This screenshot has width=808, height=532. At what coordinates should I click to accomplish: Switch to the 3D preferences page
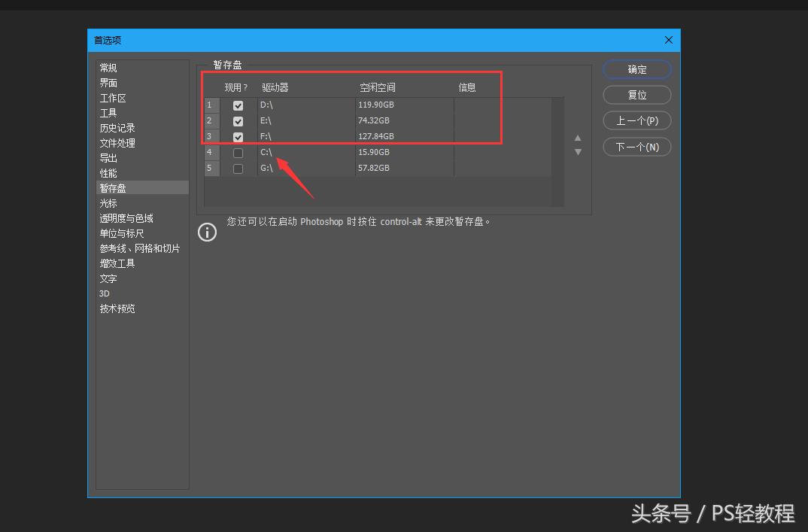click(104, 293)
